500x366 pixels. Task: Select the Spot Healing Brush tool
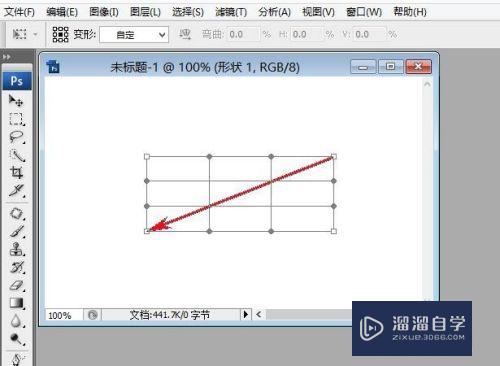(17, 214)
